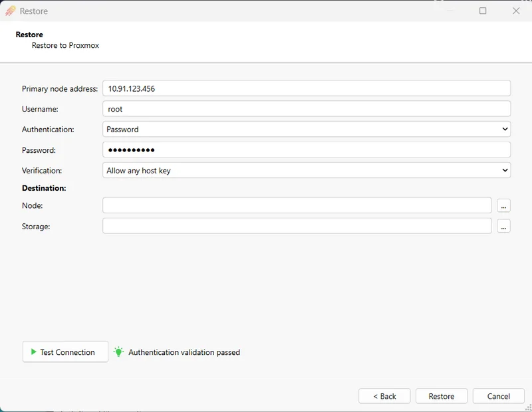This screenshot has height=412, width=532.
Task: Browse for a destination Node with ellipsis button
Action: [503, 206]
